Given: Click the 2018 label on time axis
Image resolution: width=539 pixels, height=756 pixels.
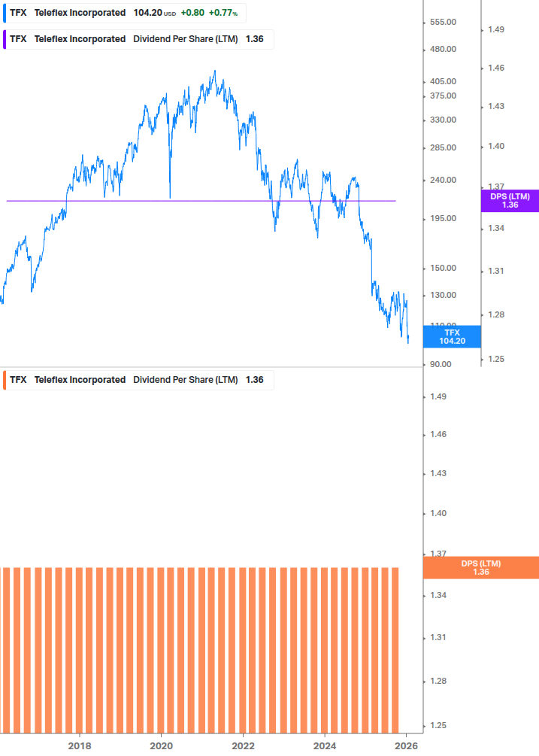Looking at the screenshot, I should [x=80, y=746].
